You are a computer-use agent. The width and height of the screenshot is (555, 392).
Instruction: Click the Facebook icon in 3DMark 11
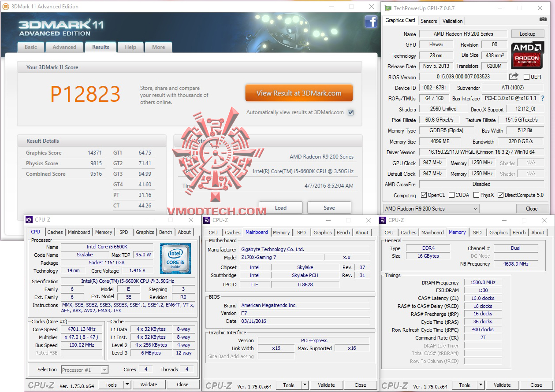371,22
